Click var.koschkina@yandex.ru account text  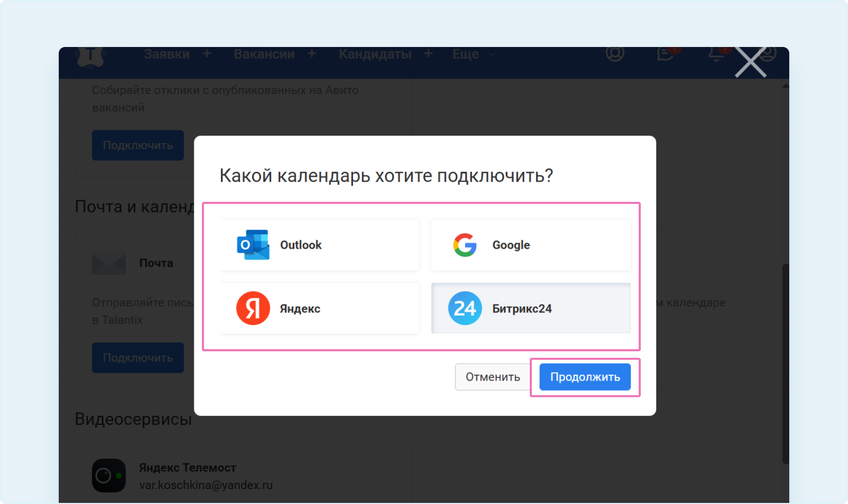coord(206,485)
